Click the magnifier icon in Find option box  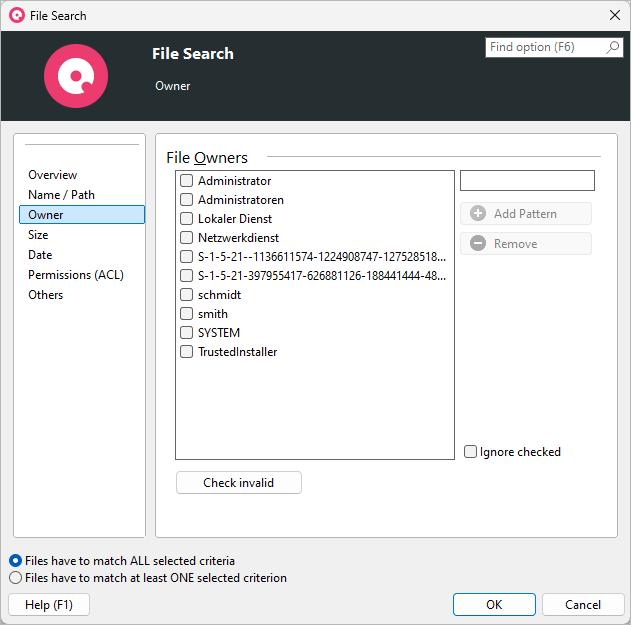point(613,47)
